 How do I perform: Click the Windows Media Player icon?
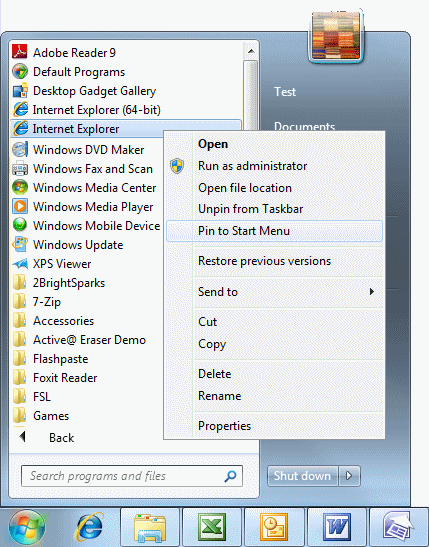(x=20, y=207)
